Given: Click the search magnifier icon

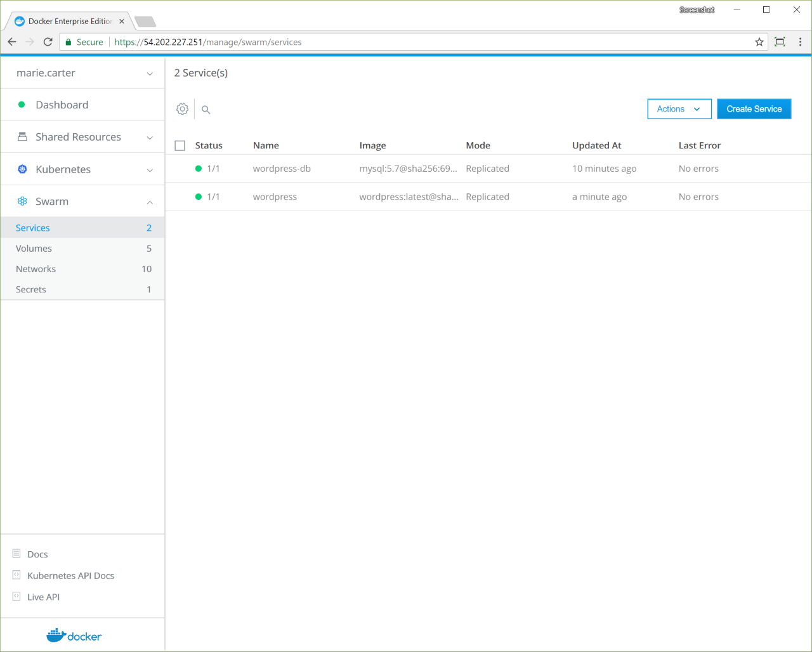Looking at the screenshot, I should coord(206,110).
